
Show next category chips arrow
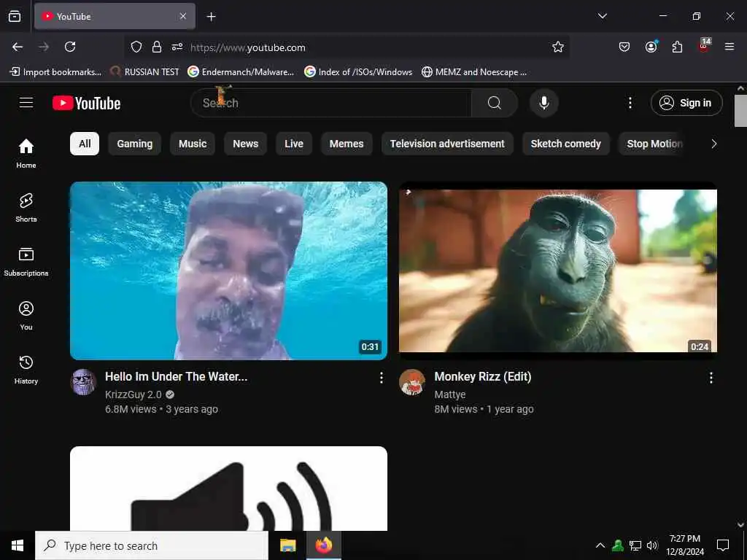coord(713,144)
